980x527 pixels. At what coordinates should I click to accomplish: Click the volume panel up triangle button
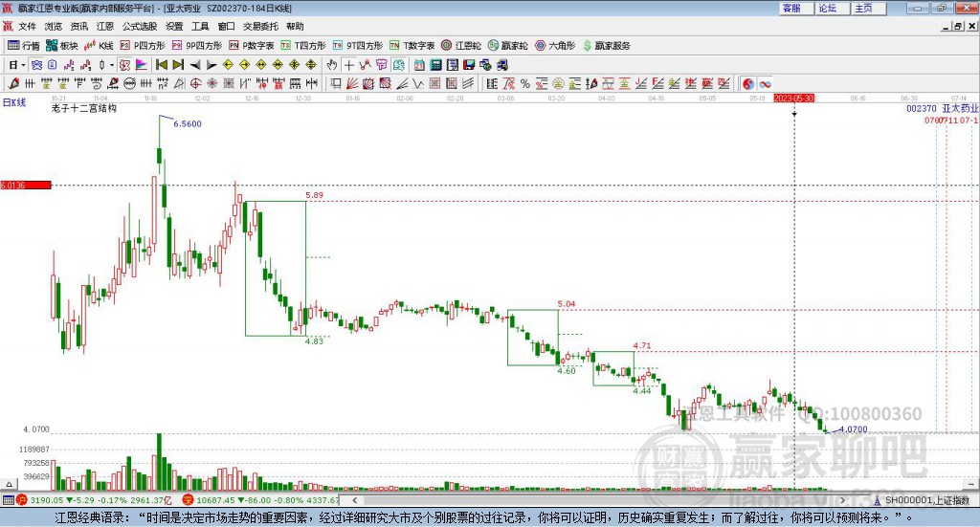9,484
